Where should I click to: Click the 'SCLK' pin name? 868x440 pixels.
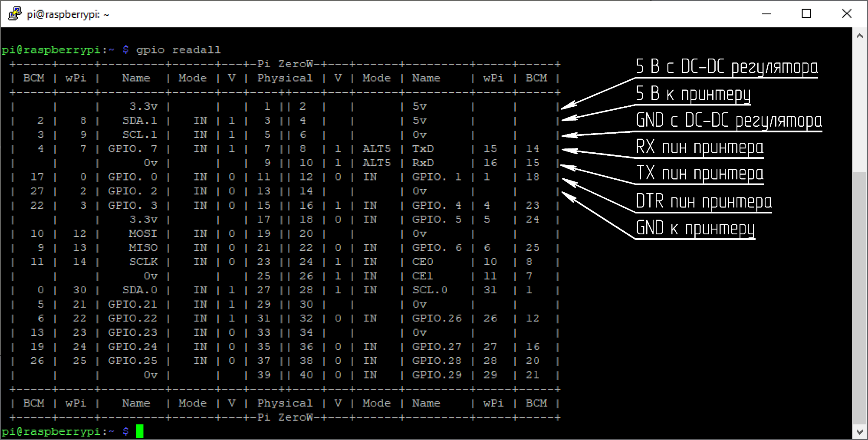(x=143, y=262)
